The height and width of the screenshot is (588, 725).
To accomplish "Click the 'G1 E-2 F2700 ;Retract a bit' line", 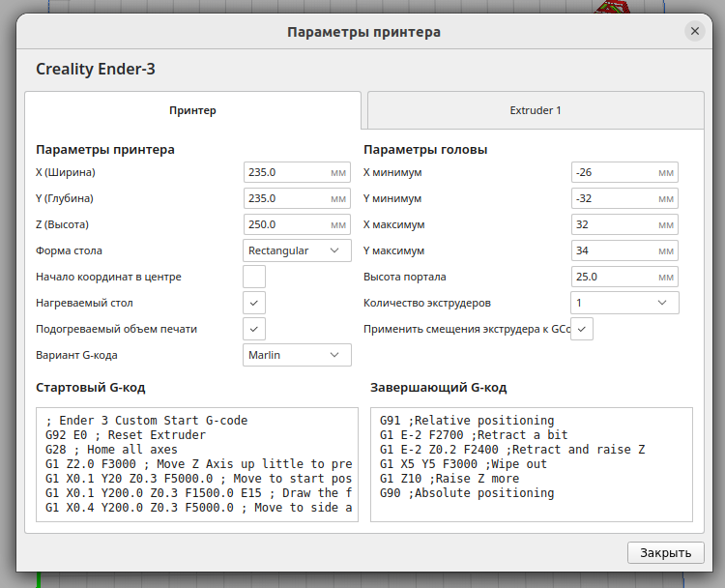I will [x=474, y=435].
